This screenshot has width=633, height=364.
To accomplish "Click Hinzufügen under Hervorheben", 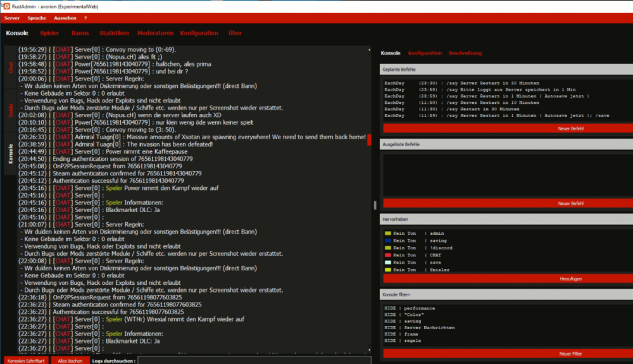I will coord(508,279).
